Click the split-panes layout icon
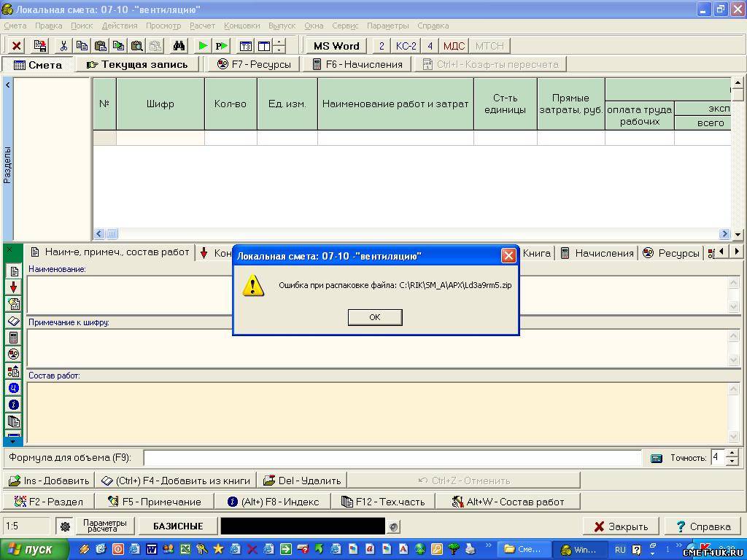 264,46
